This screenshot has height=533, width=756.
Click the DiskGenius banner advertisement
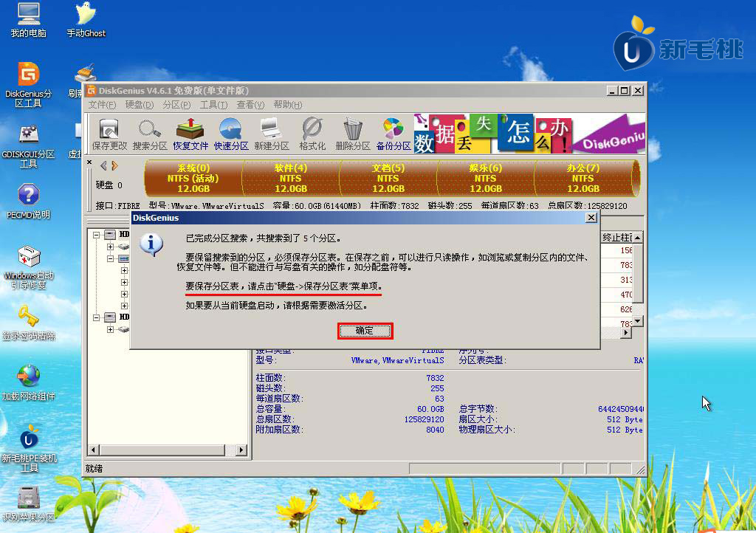click(529, 134)
